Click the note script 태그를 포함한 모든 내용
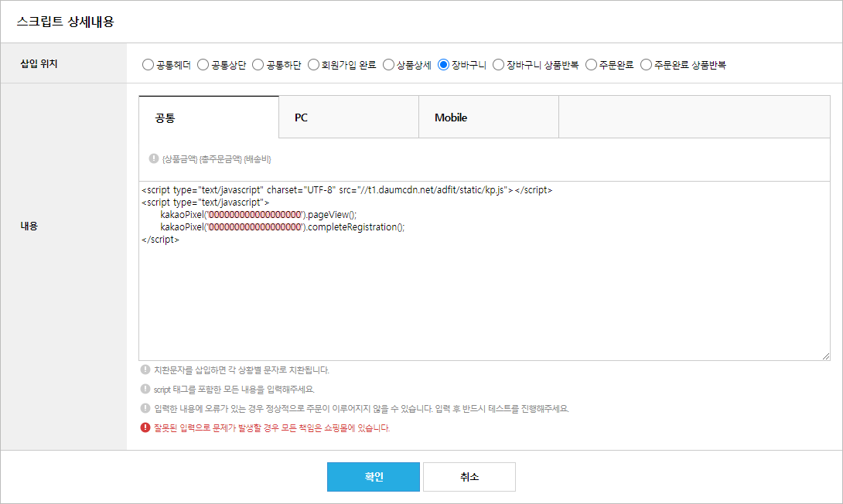Screen dimensions: 843x504 tap(234, 390)
